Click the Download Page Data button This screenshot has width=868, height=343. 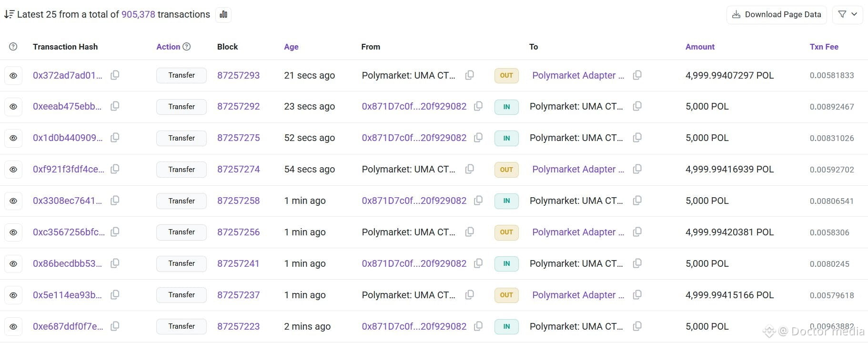tap(777, 14)
